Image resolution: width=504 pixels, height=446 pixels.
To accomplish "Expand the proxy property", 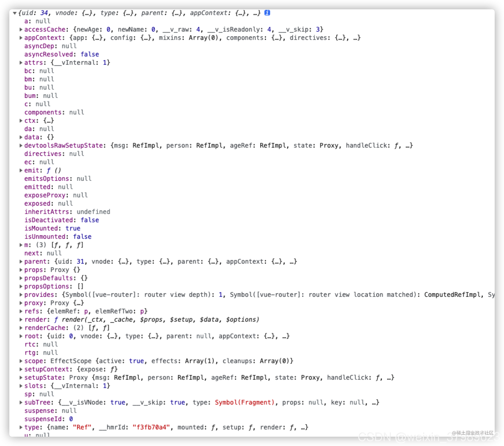I will tap(21, 303).
